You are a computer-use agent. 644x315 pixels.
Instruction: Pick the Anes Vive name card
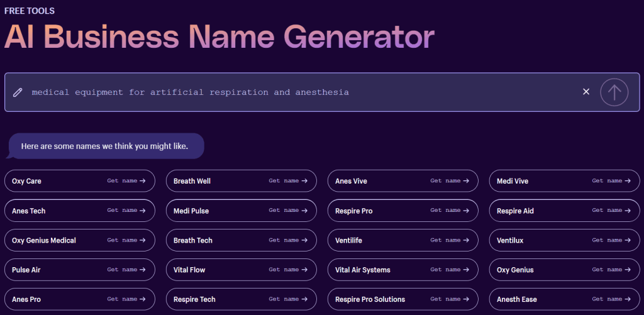pos(403,180)
